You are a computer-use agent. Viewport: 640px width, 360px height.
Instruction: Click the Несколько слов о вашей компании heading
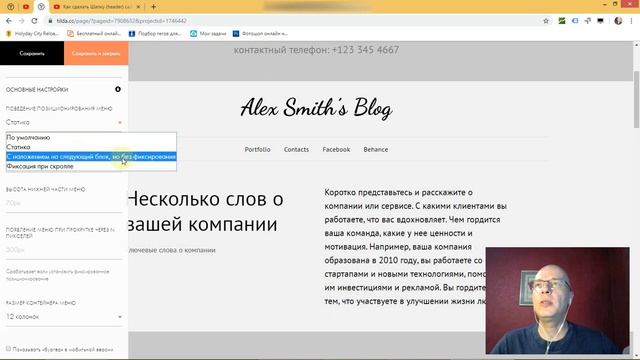[205, 211]
